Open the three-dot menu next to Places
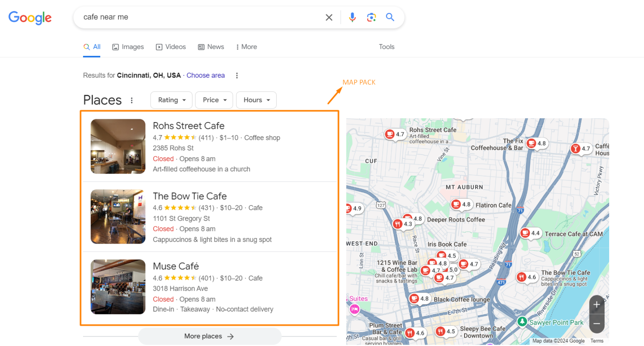644x346 pixels. pyautogui.click(x=132, y=100)
